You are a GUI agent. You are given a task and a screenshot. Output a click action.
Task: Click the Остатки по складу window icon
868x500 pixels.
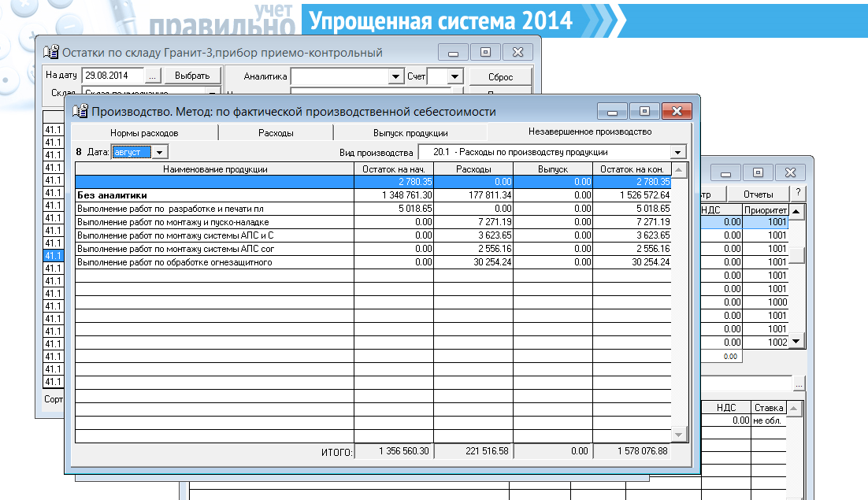51,53
